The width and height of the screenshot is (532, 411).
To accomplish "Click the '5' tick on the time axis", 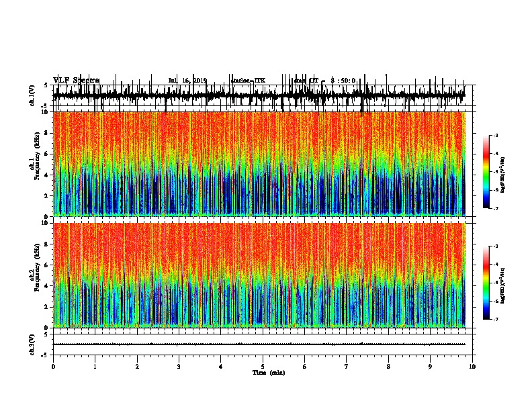I will 263,367.
